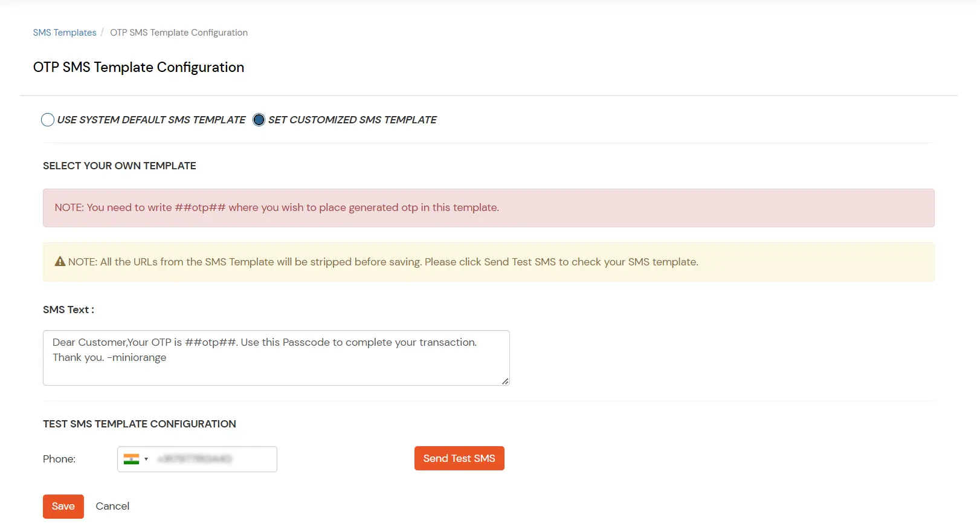
Task: Click the Cancel option below the form
Action: point(112,506)
